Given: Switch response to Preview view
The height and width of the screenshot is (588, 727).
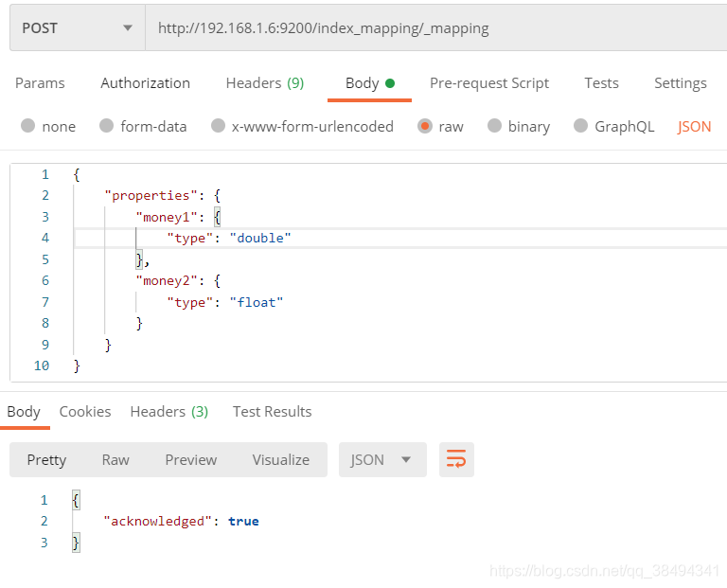Looking at the screenshot, I should coord(191,459).
